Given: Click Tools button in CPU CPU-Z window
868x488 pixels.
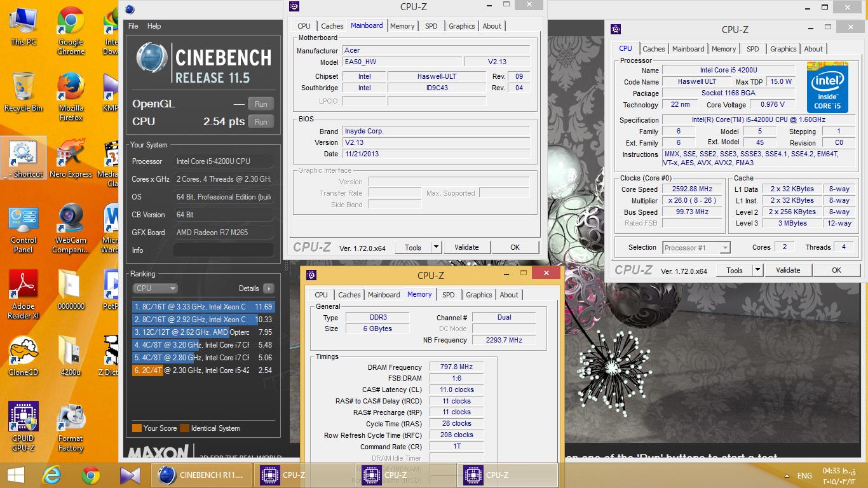Looking at the screenshot, I should [735, 270].
